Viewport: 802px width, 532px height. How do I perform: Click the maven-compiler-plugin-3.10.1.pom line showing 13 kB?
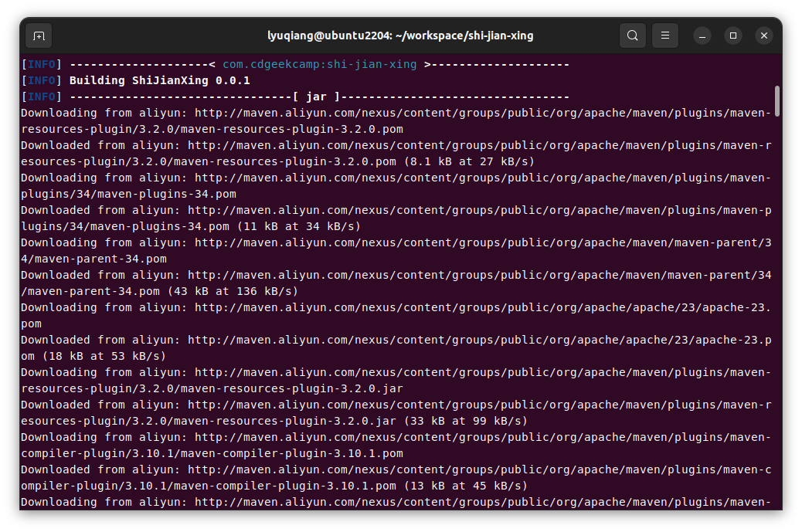tap(463, 486)
